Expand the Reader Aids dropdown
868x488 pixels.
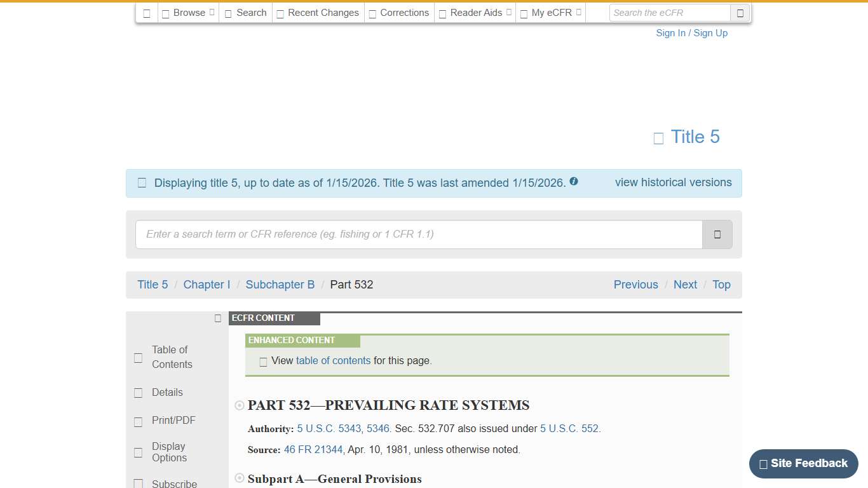click(x=475, y=12)
